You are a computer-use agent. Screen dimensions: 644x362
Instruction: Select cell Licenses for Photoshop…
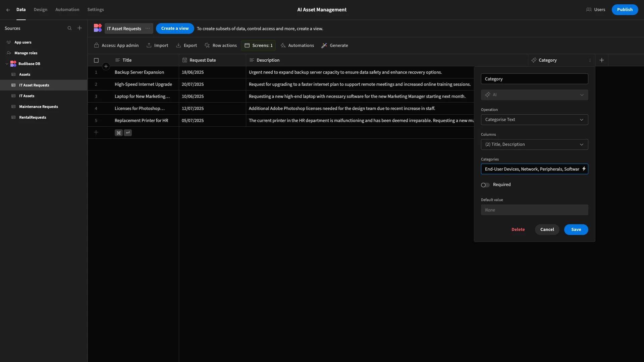click(145, 109)
